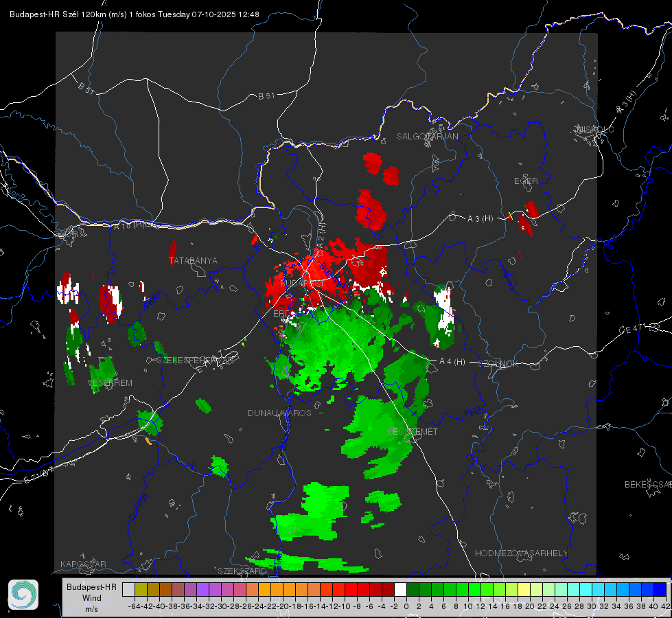Pick the light grey swatch starting the legend
Image resolution: width=672 pixels, height=618 pixels.
tap(128, 589)
